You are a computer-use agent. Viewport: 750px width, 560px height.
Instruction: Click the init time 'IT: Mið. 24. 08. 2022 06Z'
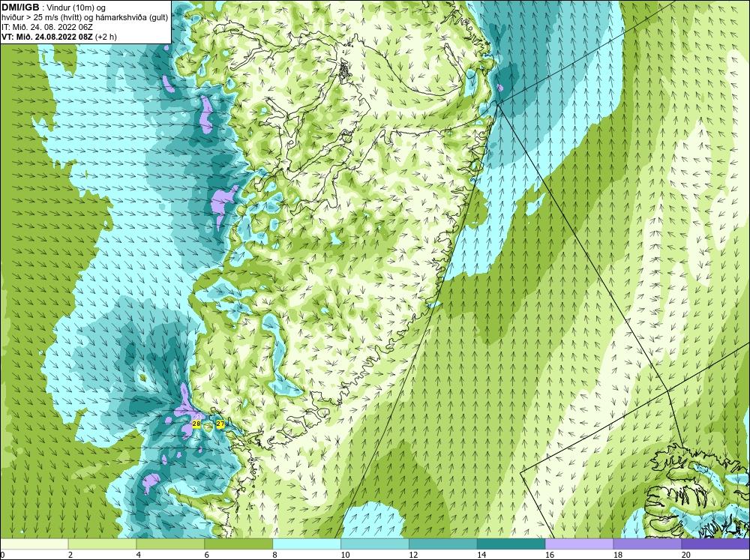(47, 27)
